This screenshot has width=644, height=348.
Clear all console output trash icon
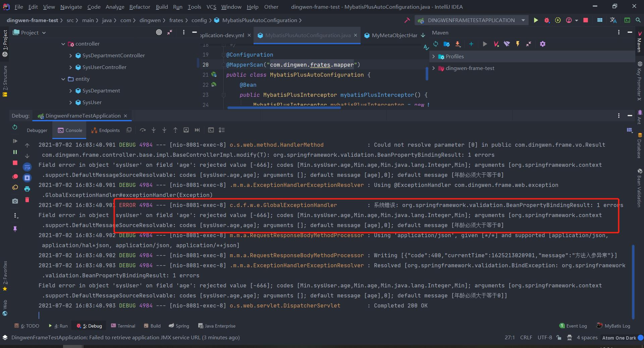coord(27,200)
